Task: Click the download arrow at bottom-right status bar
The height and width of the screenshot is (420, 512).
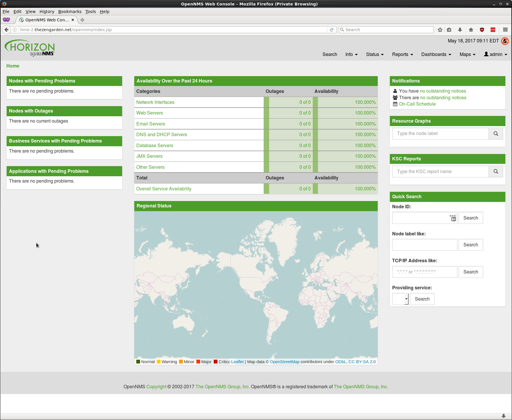Action: [504, 416]
